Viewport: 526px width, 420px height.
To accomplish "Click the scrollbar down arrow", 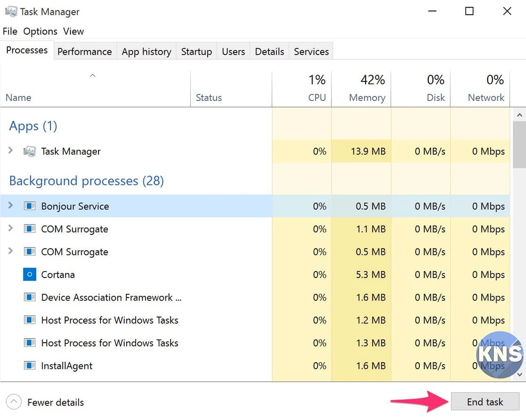I will point(519,374).
